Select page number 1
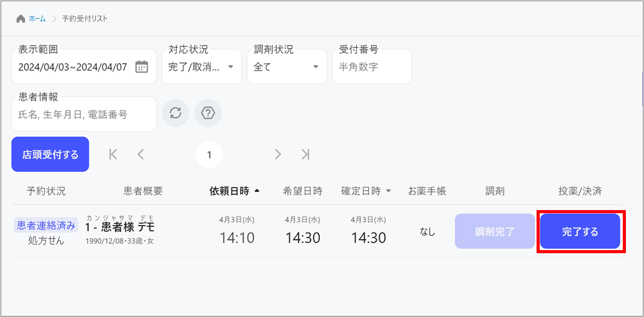Image resolution: width=644 pixels, height=317 pixels. point(209,154)
